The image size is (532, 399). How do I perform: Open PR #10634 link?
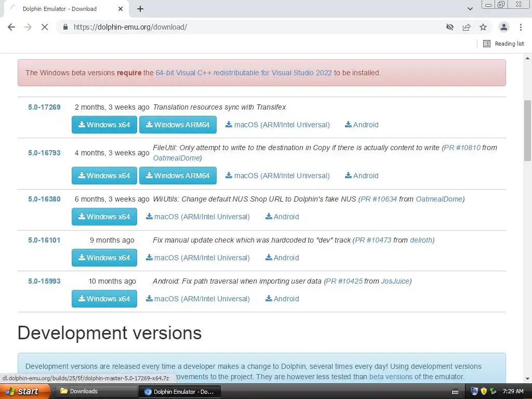pos(379,199)
